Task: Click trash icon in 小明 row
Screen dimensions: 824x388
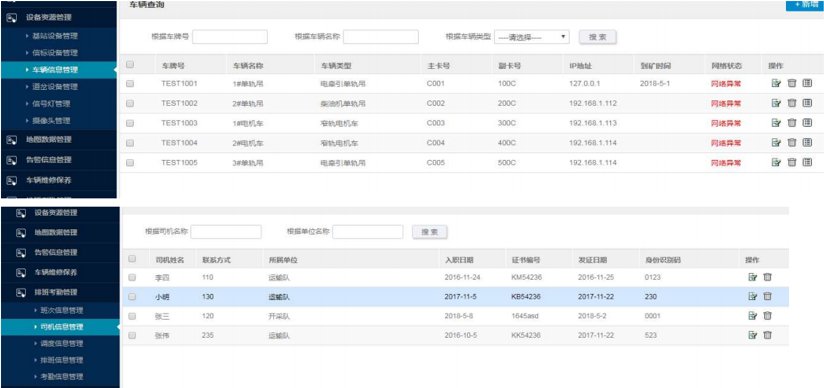Action: pyautogui.click(x=767, y=297)
